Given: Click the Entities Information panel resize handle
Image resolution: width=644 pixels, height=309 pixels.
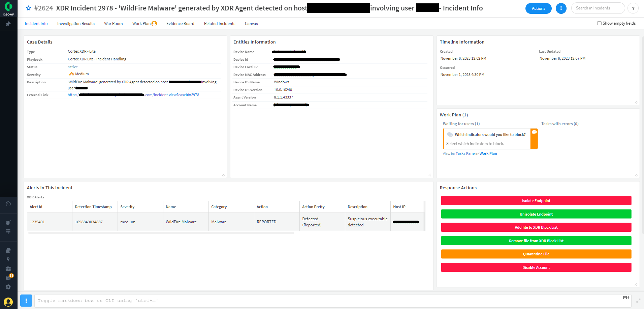Looking at the screenshot, I should 430,175.
